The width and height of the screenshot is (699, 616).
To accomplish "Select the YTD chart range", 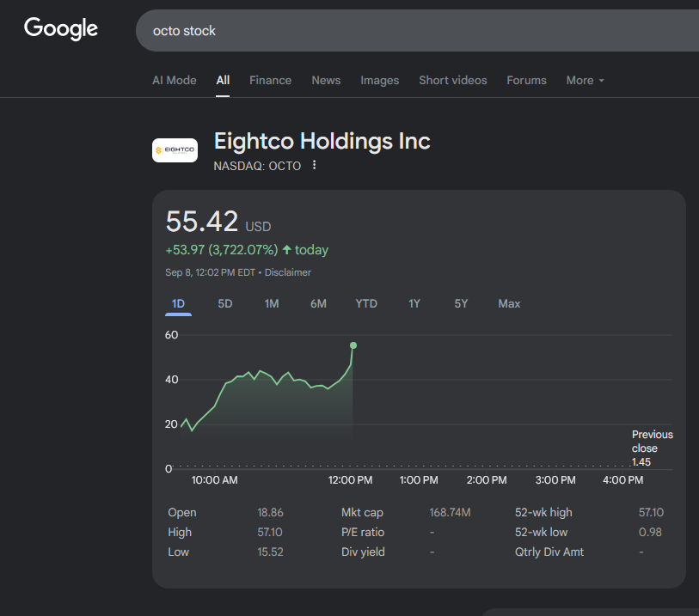I will click(x=366, y=304).
